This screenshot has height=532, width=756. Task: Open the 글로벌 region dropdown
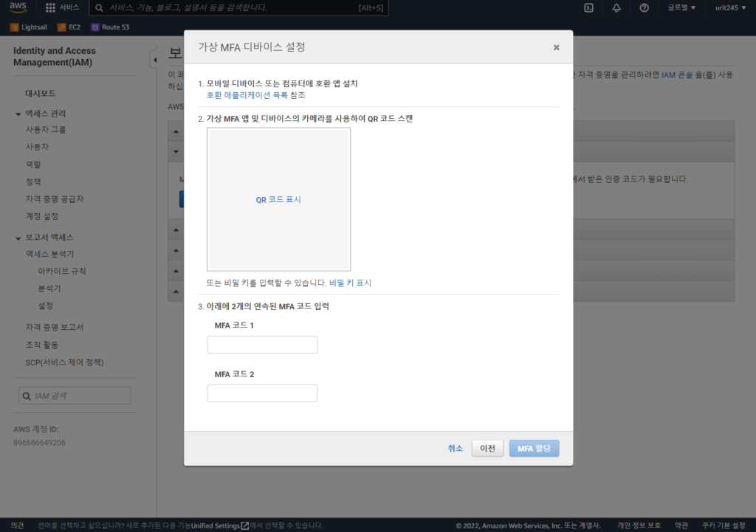tap(681, 7)
